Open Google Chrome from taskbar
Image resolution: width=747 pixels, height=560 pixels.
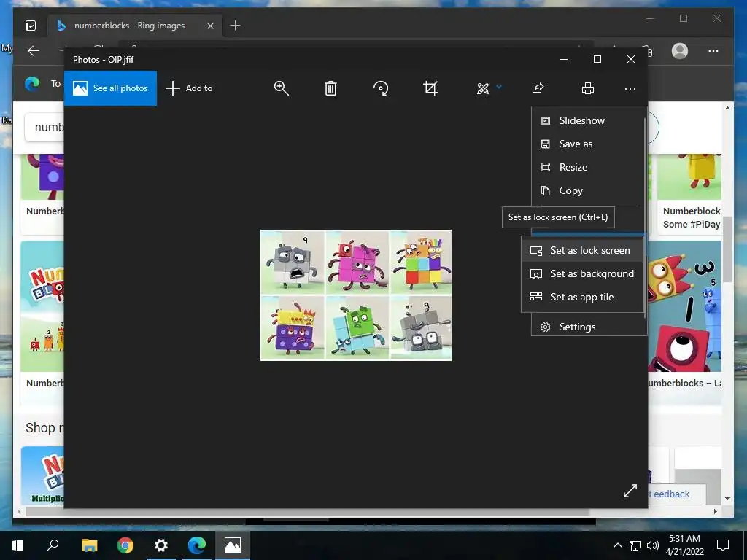pos(125,545)
